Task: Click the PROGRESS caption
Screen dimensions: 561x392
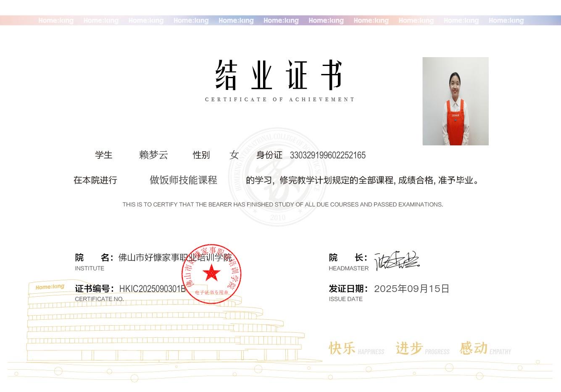Action: (x=437, y=352)
